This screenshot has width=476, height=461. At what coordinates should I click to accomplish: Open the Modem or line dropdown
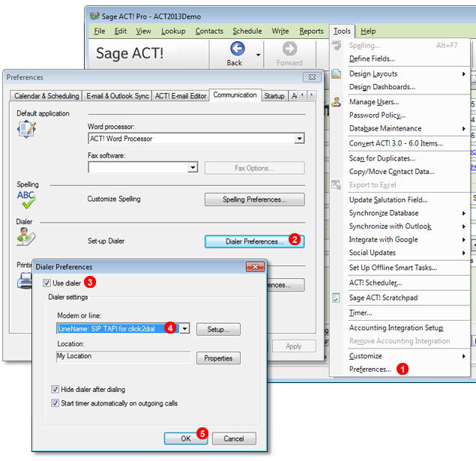click(x=184, y=328)
